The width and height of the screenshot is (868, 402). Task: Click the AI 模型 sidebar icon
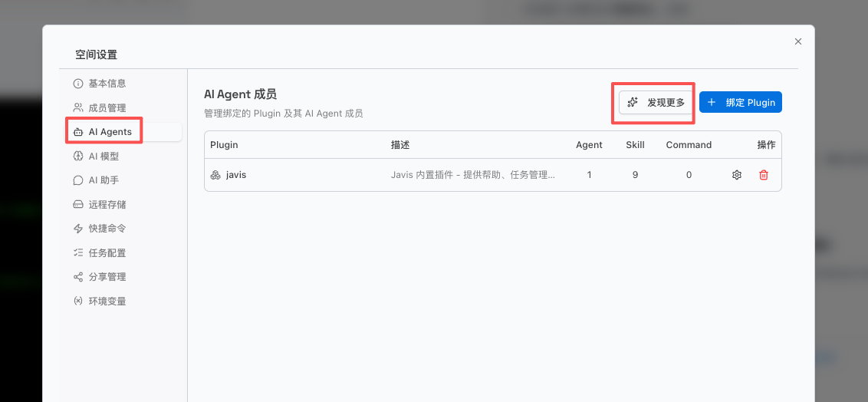77,157
